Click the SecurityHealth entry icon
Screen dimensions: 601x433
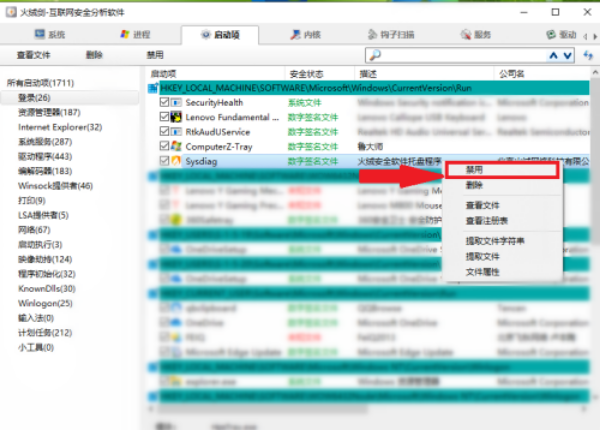[176, 103]
